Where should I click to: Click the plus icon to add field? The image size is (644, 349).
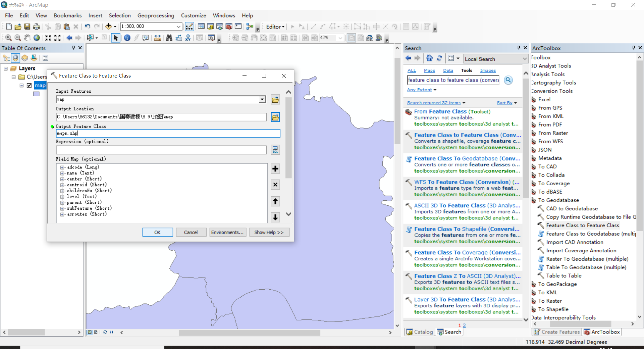click(x=275, y=168)
